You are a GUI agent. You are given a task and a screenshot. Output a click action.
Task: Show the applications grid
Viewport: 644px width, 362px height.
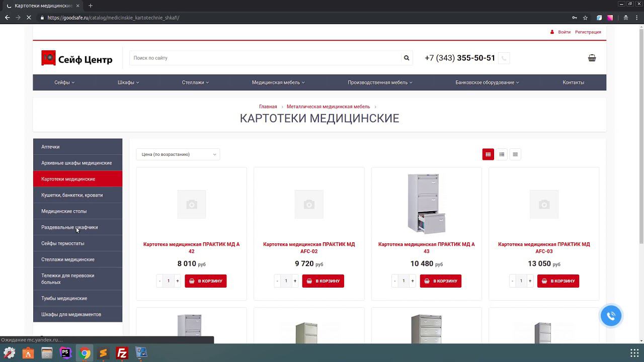634,353
